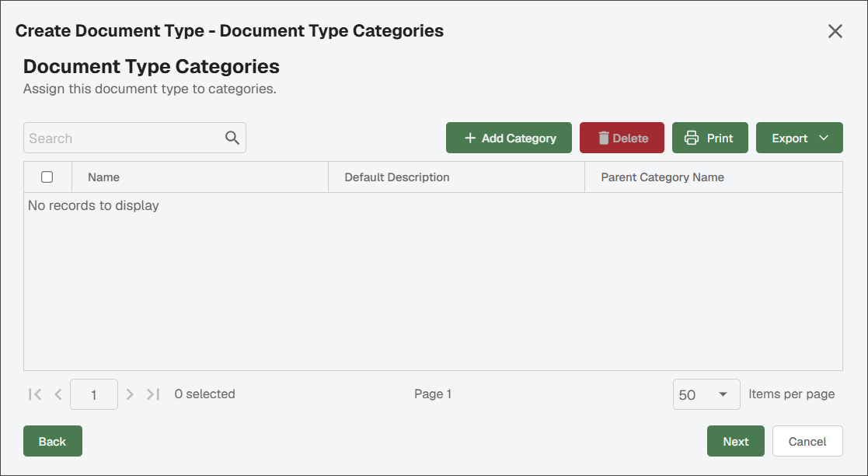This screenshot has width=868, height=476.
Task: Click the "Items per page" label
Action: 792,394
